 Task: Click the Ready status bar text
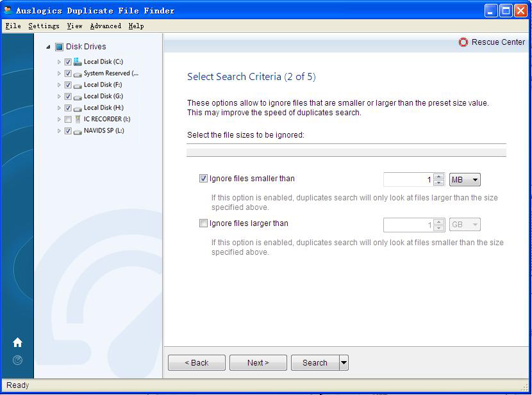click(18, 385)
